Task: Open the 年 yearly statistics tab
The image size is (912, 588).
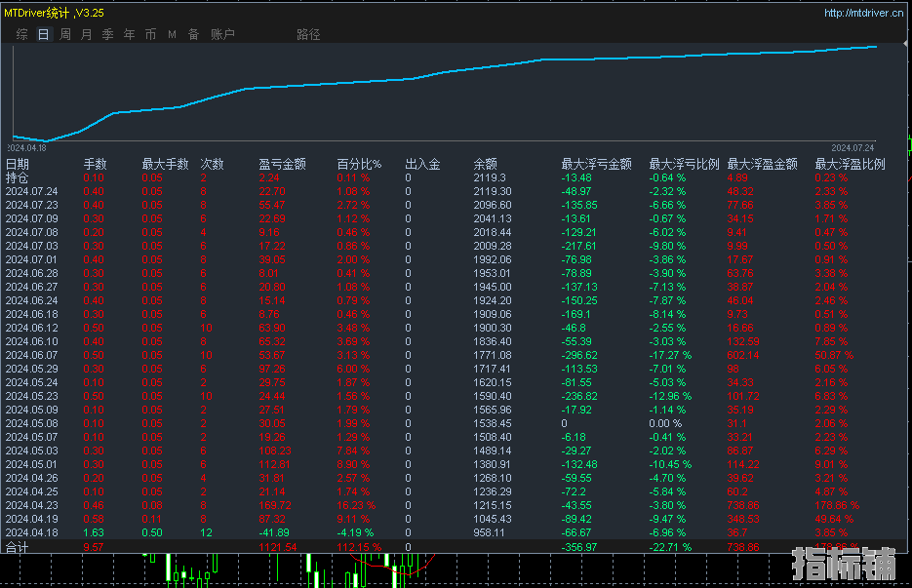Action: point(130,34)
